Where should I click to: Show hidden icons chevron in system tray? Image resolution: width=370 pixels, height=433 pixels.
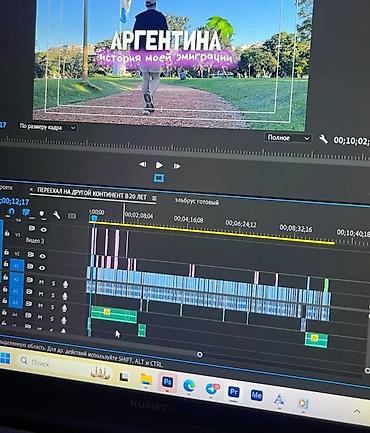coord(357,411)
